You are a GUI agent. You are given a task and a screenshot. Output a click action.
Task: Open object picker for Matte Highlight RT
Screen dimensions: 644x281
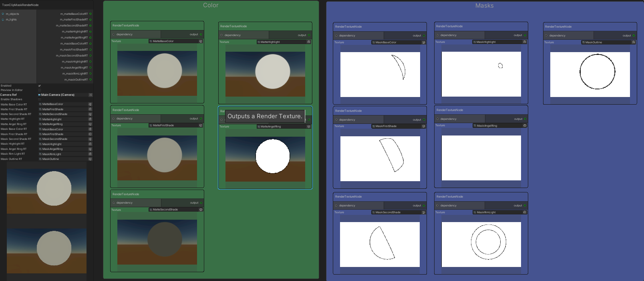[x=90, y=119]
